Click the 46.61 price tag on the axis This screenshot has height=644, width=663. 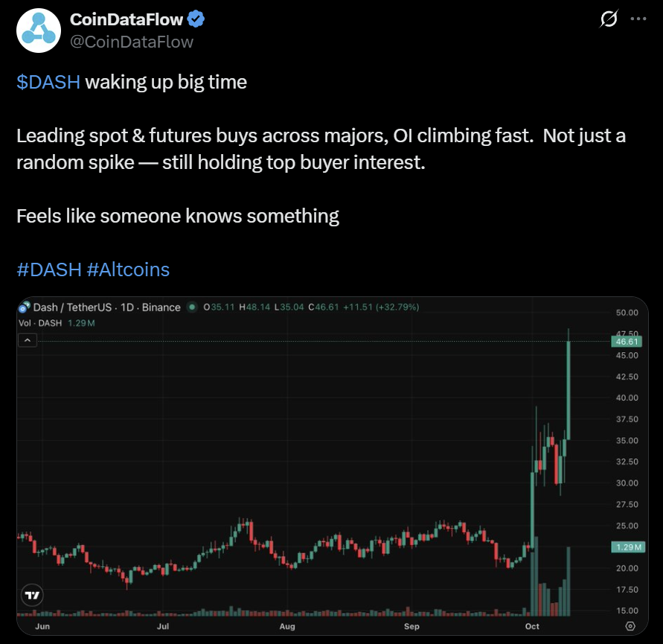(627, 340)
